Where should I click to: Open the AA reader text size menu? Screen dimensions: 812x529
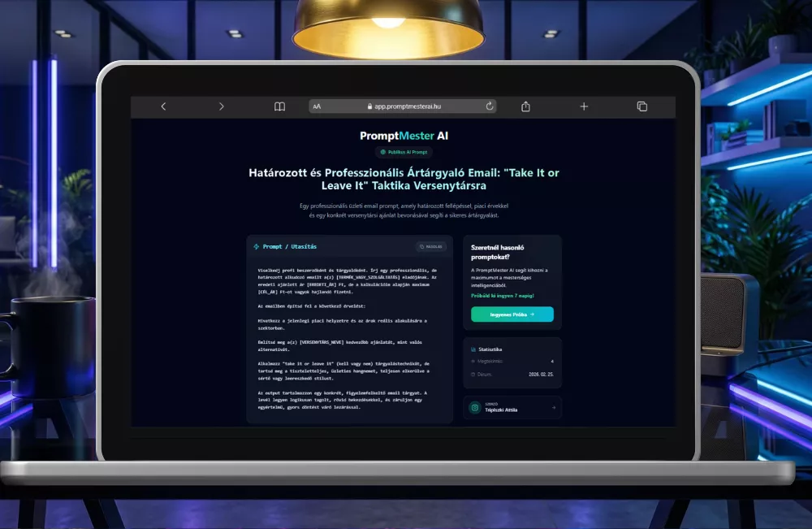(317, 106)
